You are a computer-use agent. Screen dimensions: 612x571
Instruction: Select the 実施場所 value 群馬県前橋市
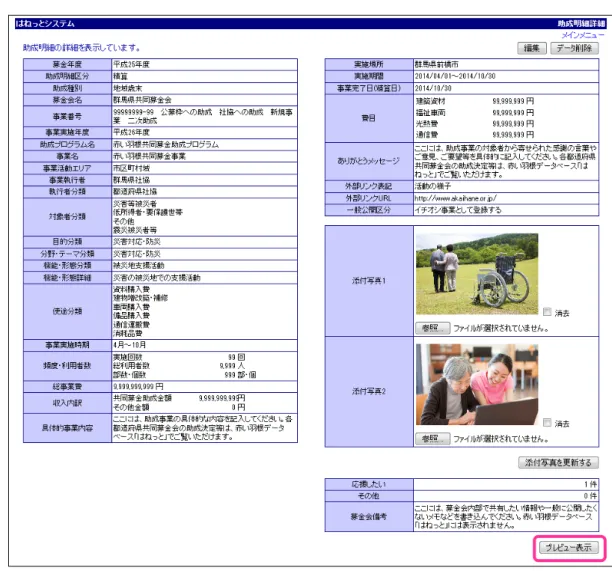tap(436, 64)
